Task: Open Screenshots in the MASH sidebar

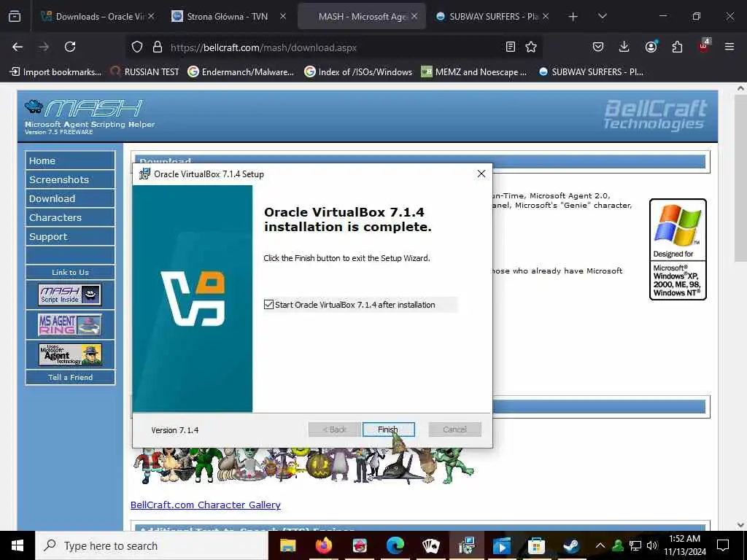Action: click(70, 179)
